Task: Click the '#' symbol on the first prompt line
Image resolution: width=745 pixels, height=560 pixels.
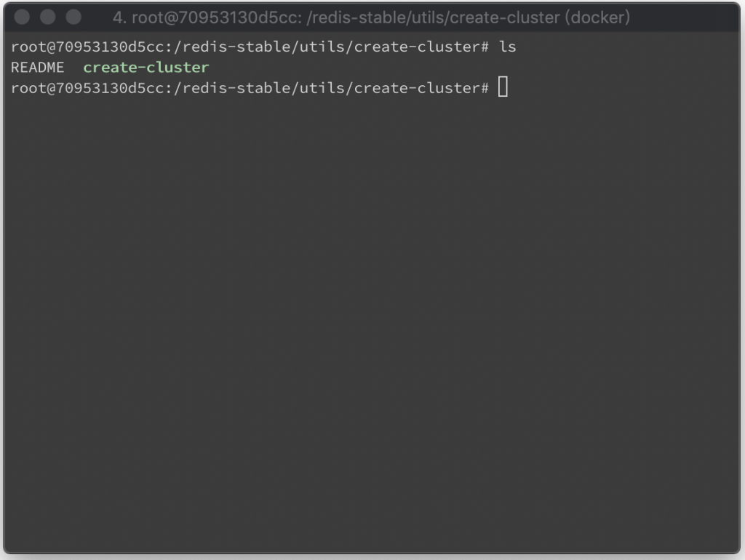Action: 485,47
